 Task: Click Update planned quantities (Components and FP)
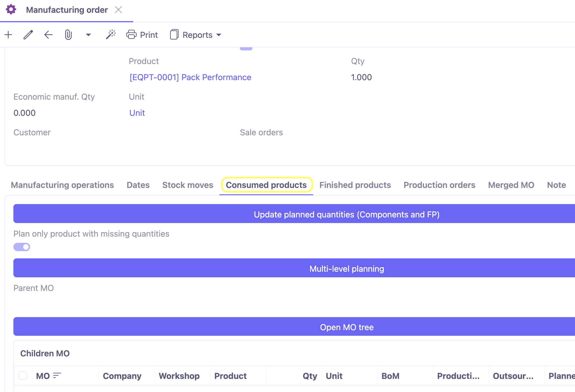tap(294, 214)
